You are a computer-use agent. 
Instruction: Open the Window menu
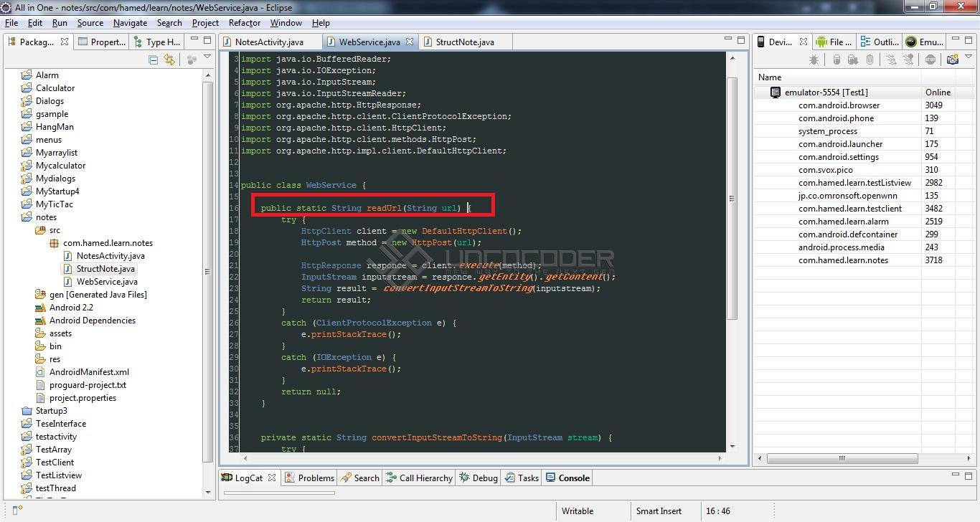coord(286,23)
